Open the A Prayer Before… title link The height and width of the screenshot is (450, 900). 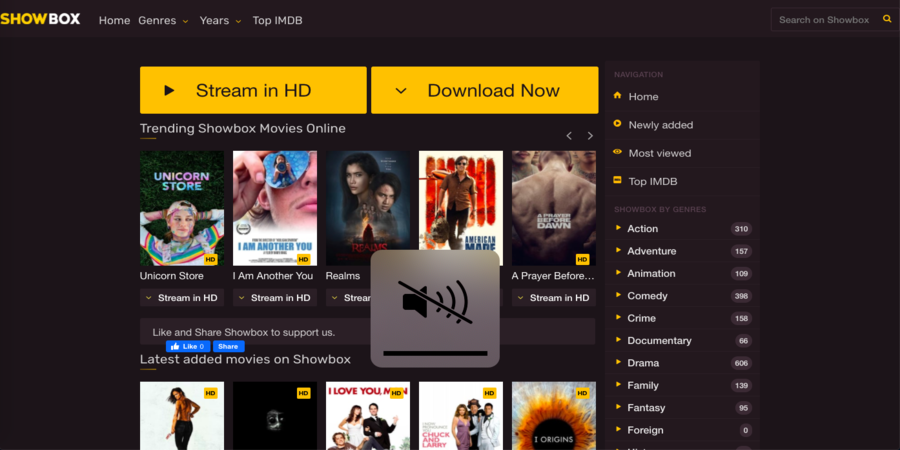[553, 276]
